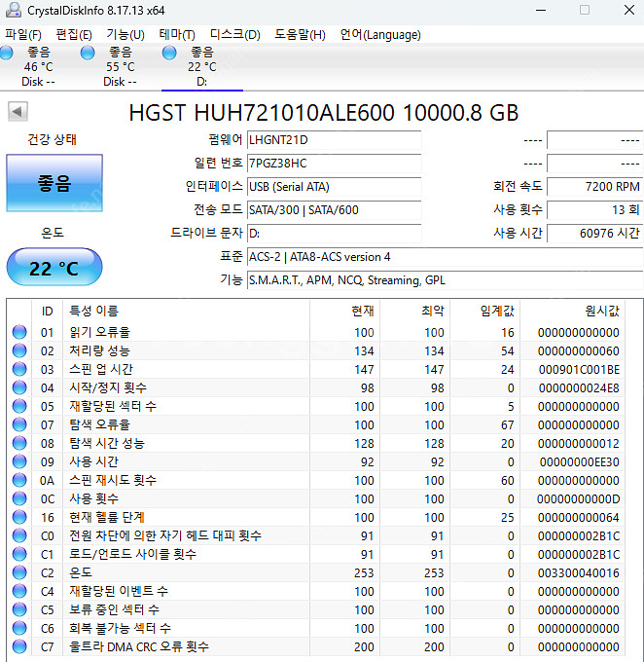Select the row text 읽기 오류율

tap(99, 332)
